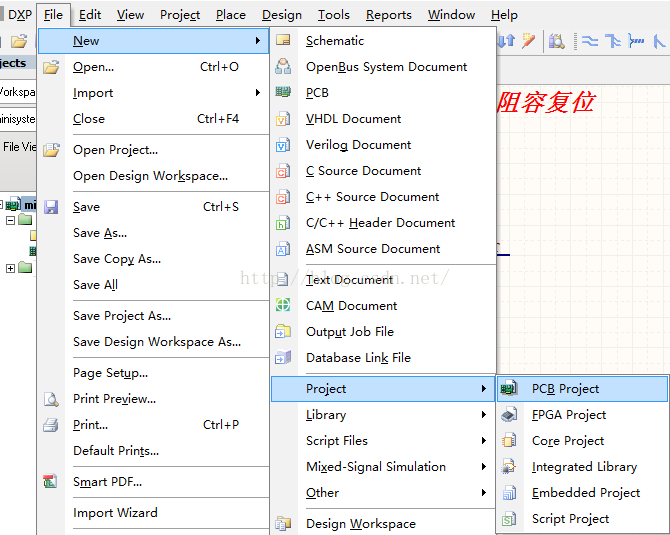Open the Window menu
Screen dimensions: 670x535
tap(451, 15)
